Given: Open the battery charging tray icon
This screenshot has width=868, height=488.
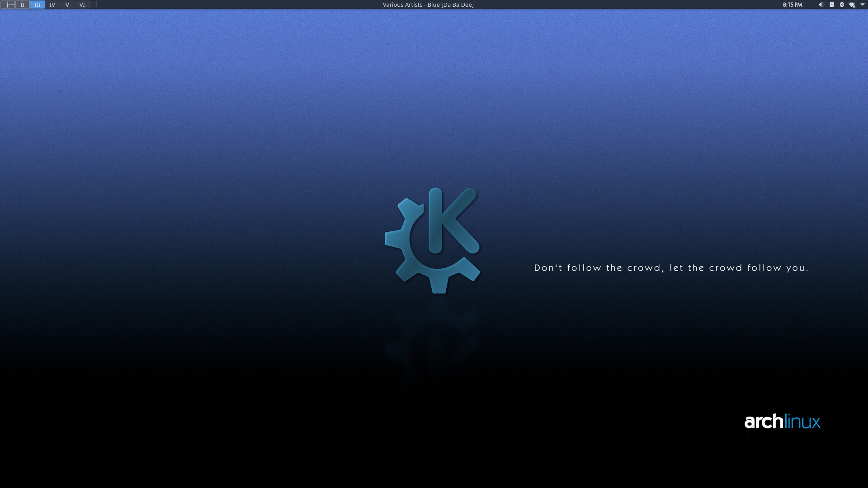Looking at the screenshot, I should coord(832,5).
